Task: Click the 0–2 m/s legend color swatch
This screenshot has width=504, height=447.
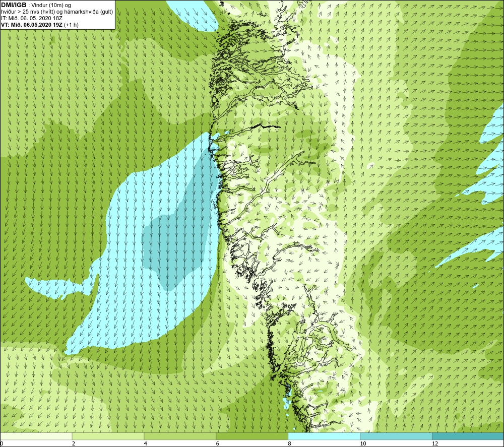Action: coord(36,436)
